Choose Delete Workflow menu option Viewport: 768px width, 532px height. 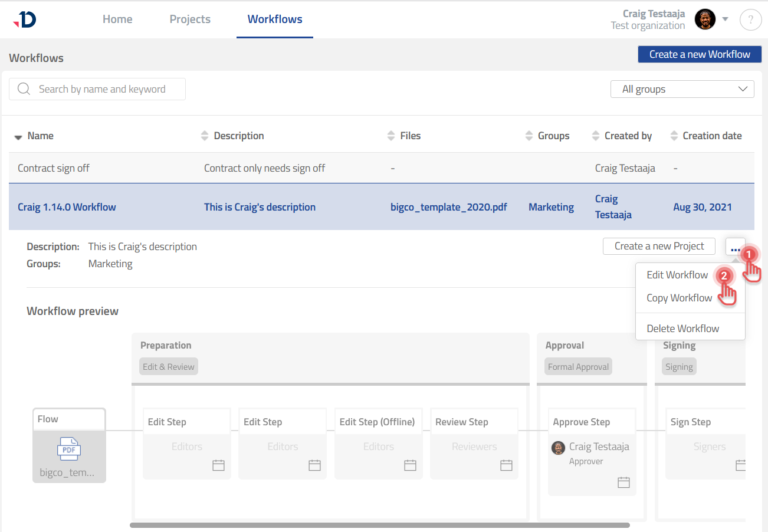(x=682, y=329)
